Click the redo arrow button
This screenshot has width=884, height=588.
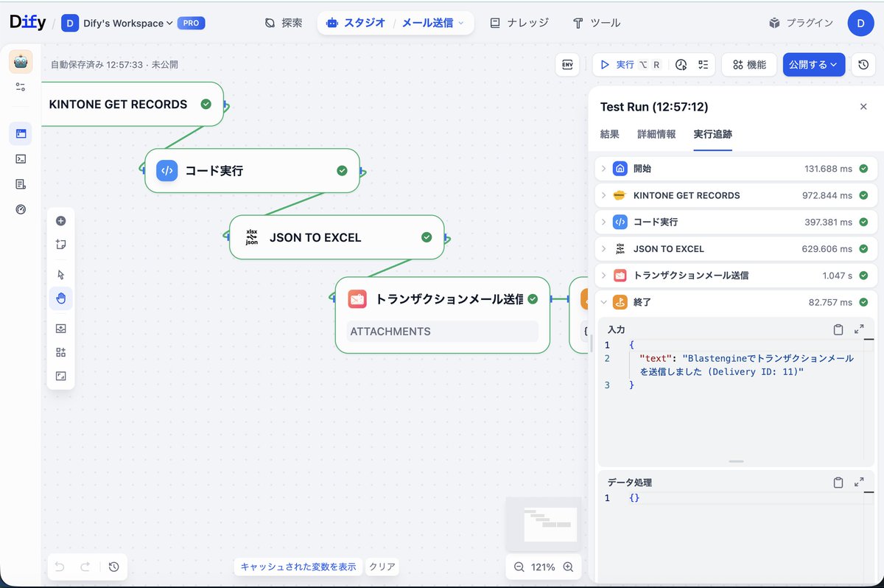(x=85, y=567)
